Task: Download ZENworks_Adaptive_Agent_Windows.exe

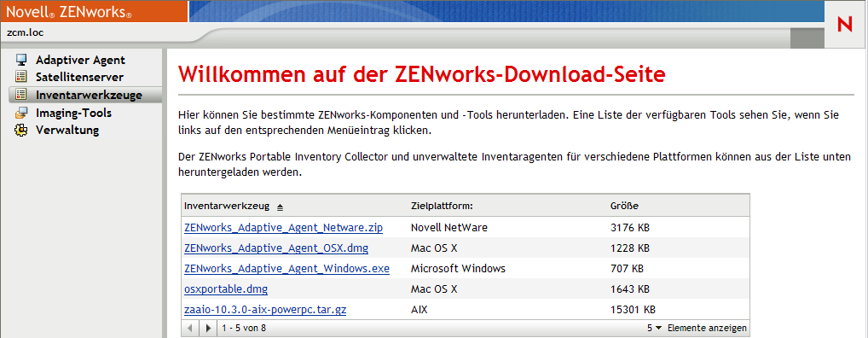Action: 286,268
